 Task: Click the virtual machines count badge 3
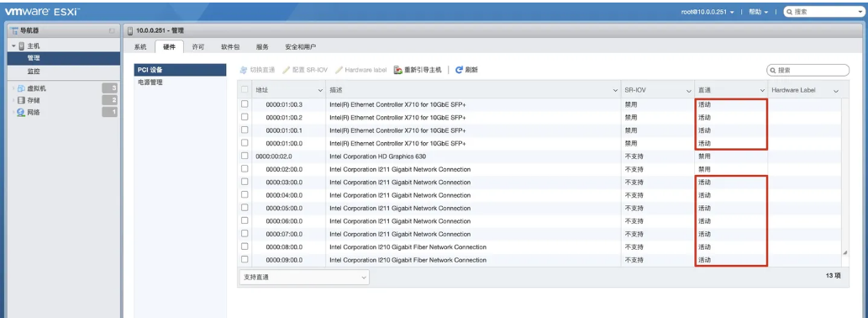110,88
